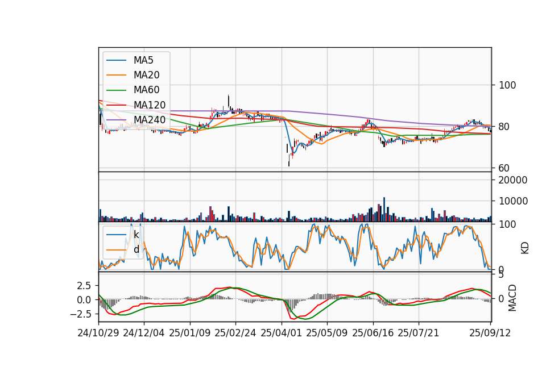Click the MA120 legend label

(x=150, y=105)
